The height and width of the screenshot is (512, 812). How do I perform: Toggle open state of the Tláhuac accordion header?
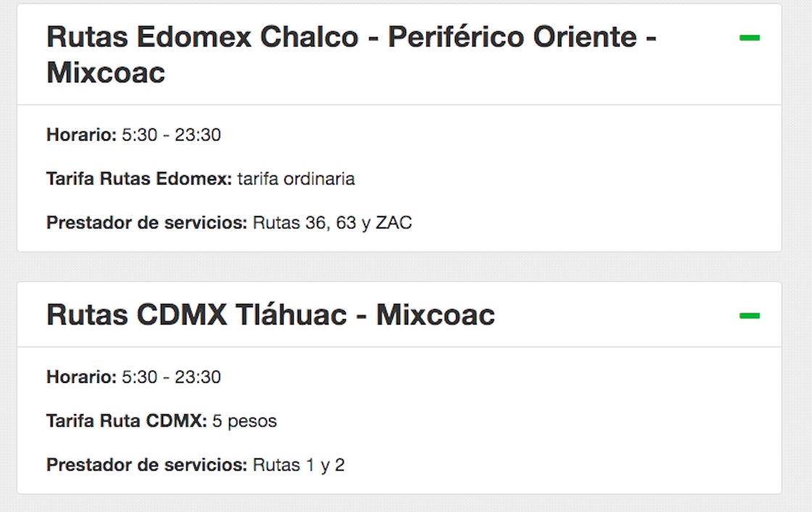(272, 315)
